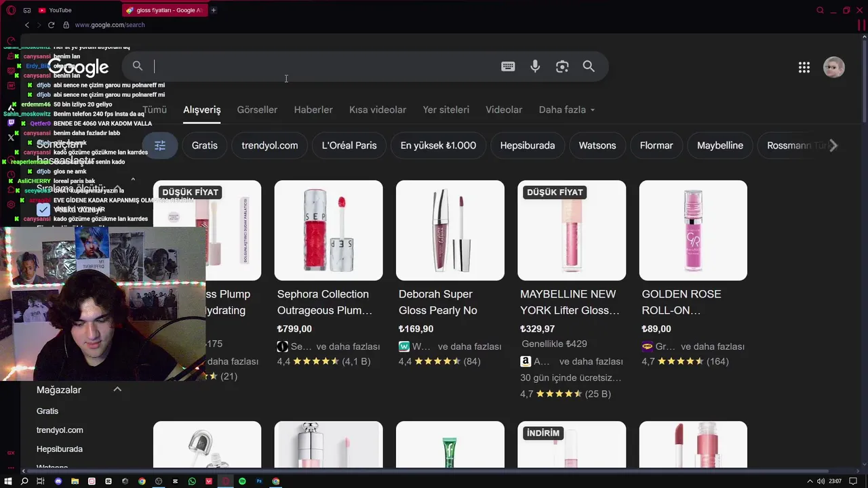Viewport: 868px width, 488px height.
Task: Apply the Watsons filter chip
Action: (x=597, y=146)
